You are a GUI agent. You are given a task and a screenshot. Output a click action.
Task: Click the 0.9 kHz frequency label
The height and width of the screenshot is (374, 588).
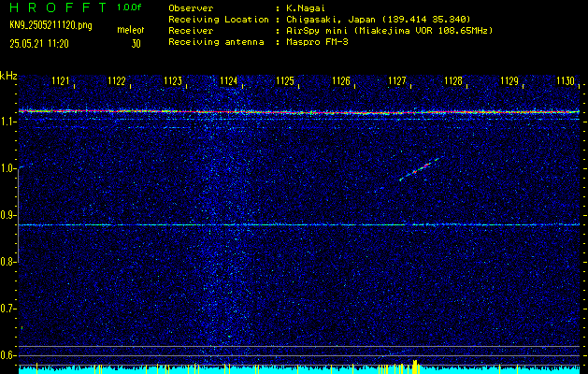click(7, 215)
